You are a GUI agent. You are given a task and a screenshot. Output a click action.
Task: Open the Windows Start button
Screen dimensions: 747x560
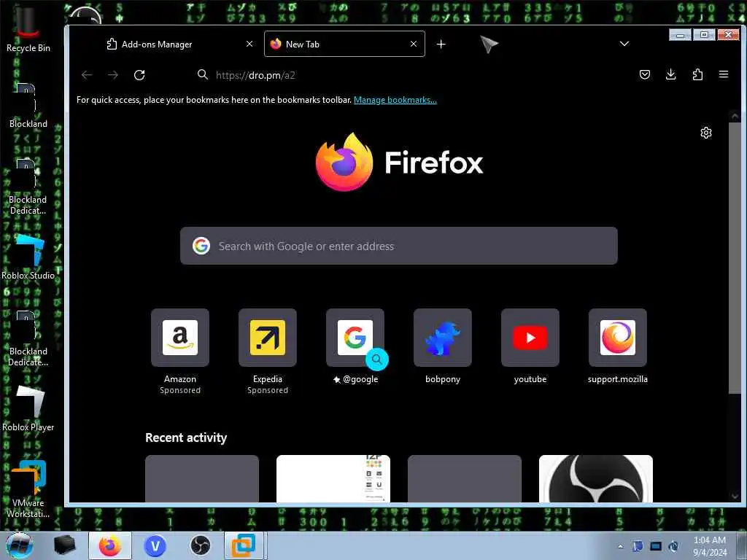[x=19, y=545]
